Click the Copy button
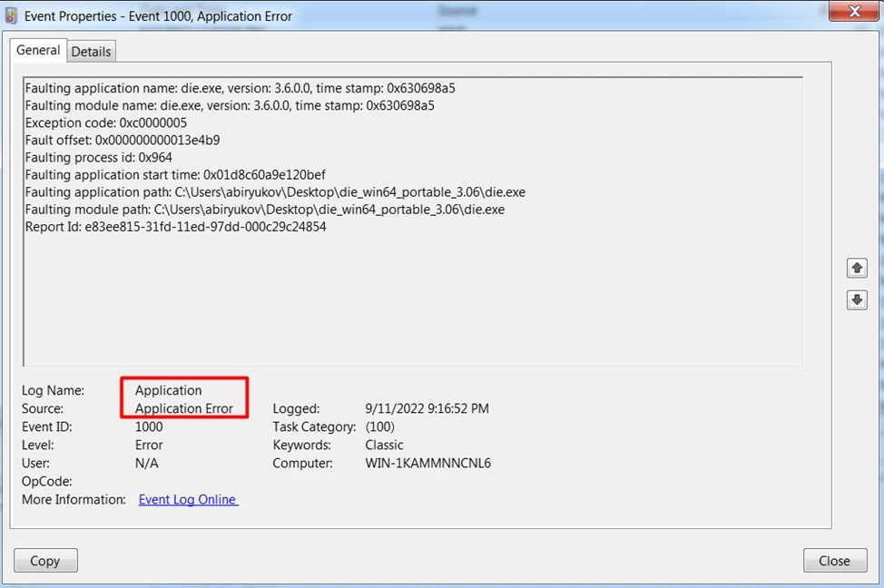This screenshot has width=884, height=588. tap(45, 560)
